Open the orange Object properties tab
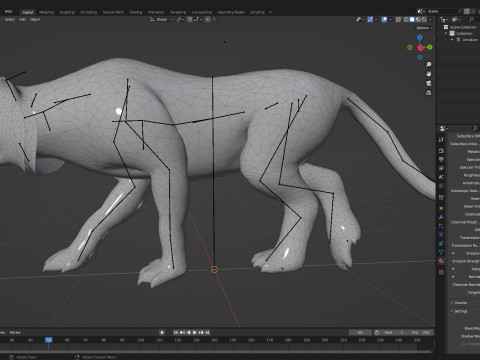Image resolution: width=480 pixels, height=360 pixels. (441, 208)
